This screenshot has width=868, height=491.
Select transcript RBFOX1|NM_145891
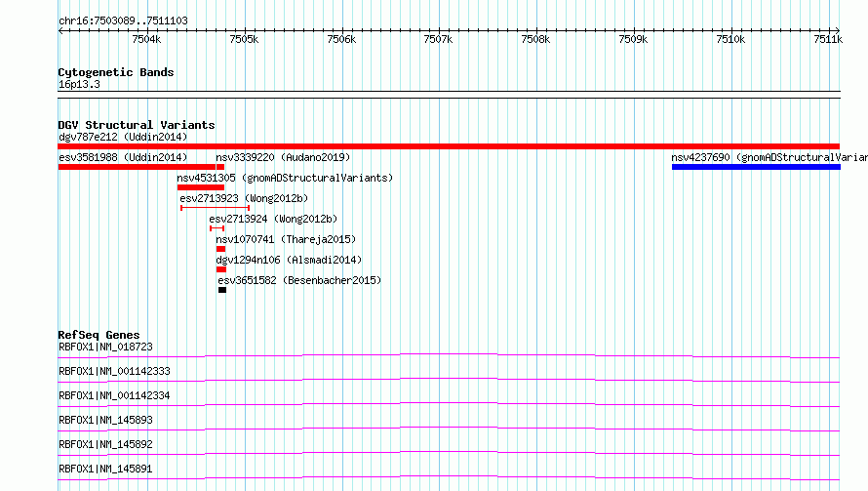105,469
